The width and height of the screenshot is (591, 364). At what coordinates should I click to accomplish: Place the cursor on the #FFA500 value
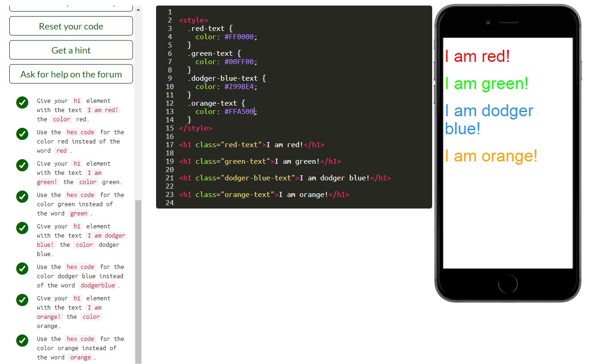(239, 111)
